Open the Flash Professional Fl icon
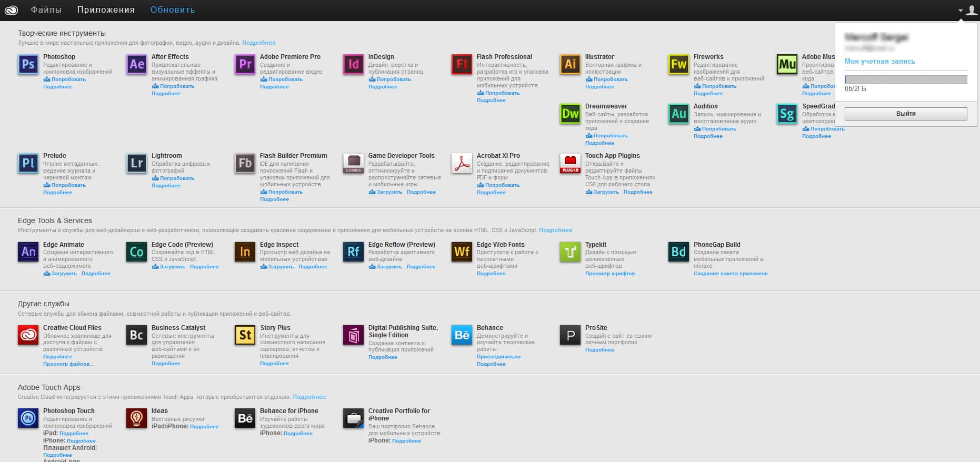Viewport: 980px width, 462px height. click(462, 64)
